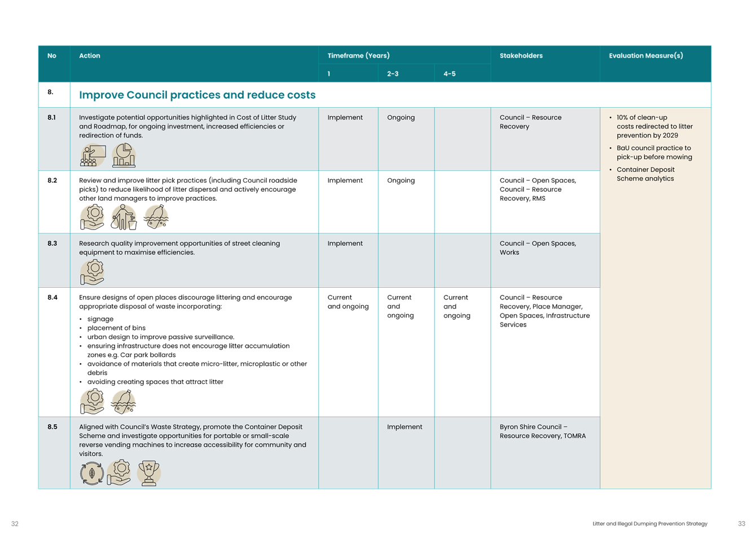
Task: Click the 'Stakeholders' column header
Action: [521, 56]
